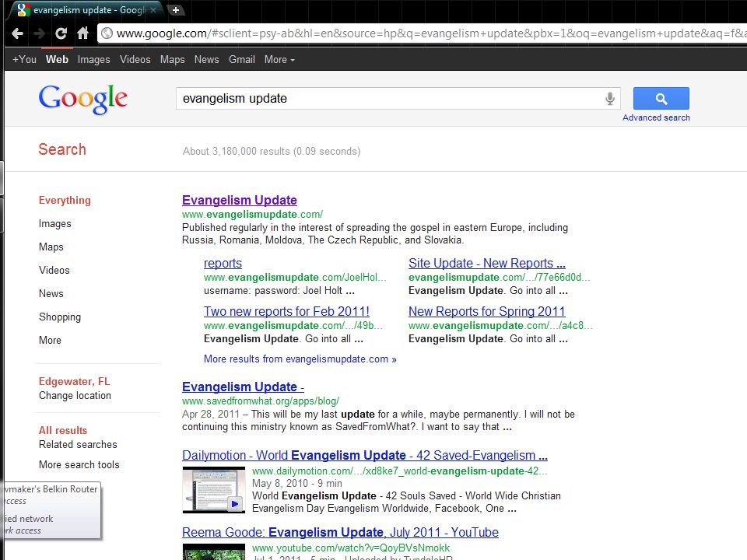The height and width of the screenshot is (560, 747).
Task: Click the Dailymotion video thumbnail
Action: coord(214,490)
